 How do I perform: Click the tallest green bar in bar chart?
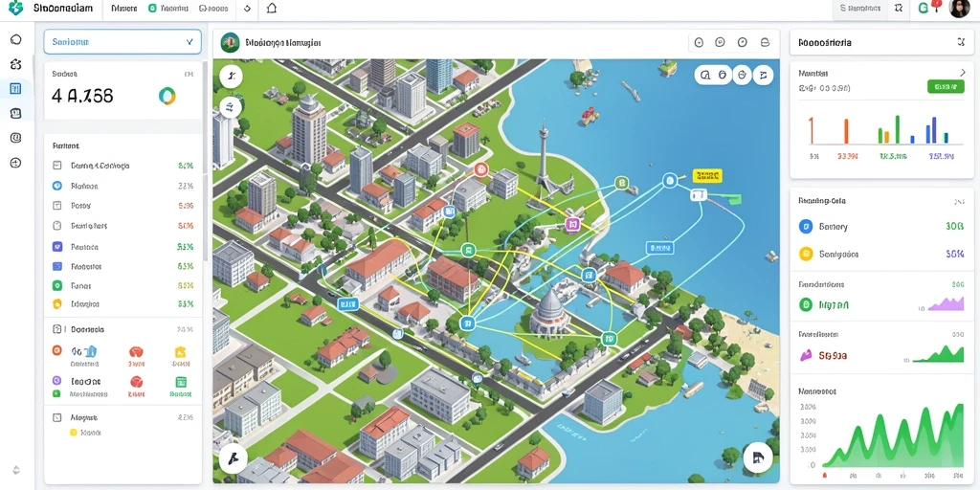[x=897, y=129]
